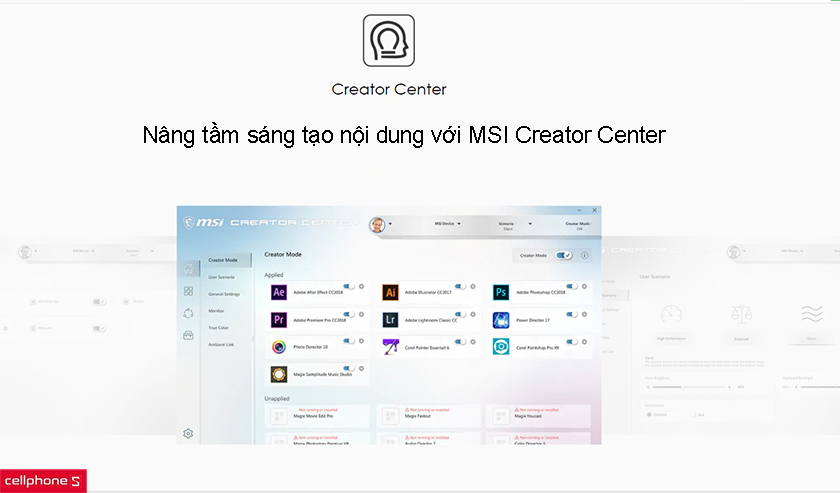Click the Adobe After Effects Ae icon
The image size is (840, 493).
[x=279, y=292]
